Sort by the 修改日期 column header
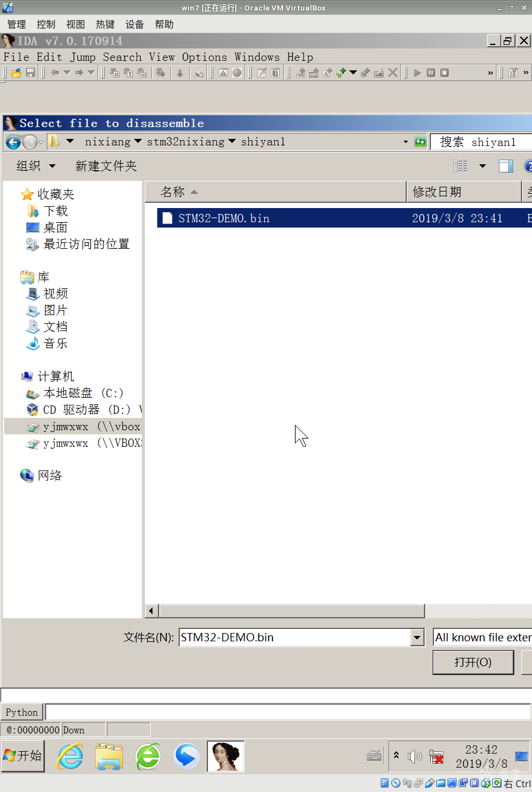This screenshot has width=532, height=792. click(464, 192)
